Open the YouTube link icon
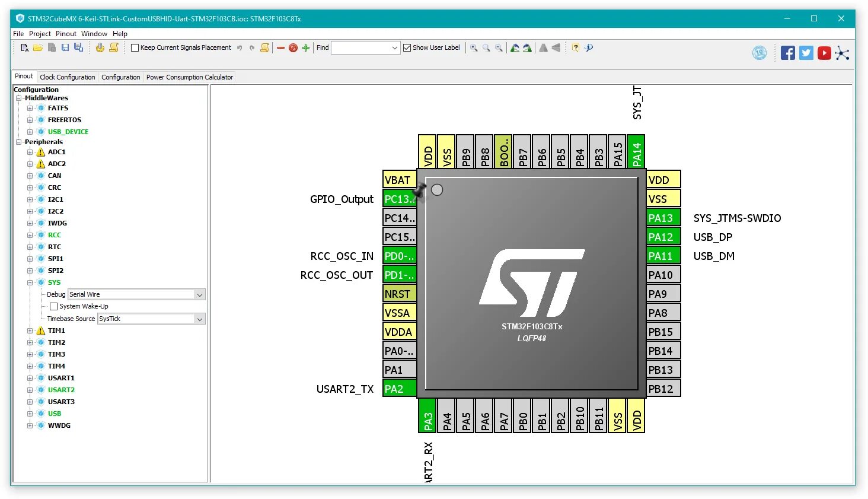 pos(824,53)
